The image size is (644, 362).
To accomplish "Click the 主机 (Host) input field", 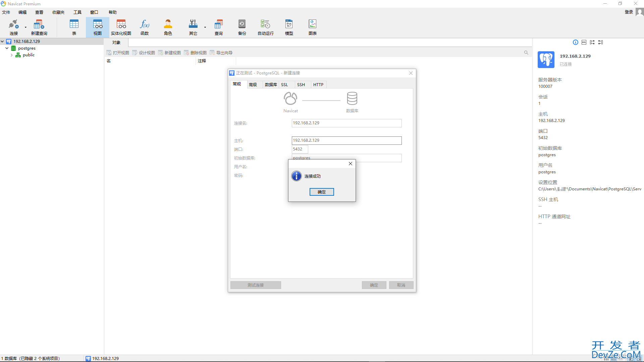I will [x=346, y=140].
